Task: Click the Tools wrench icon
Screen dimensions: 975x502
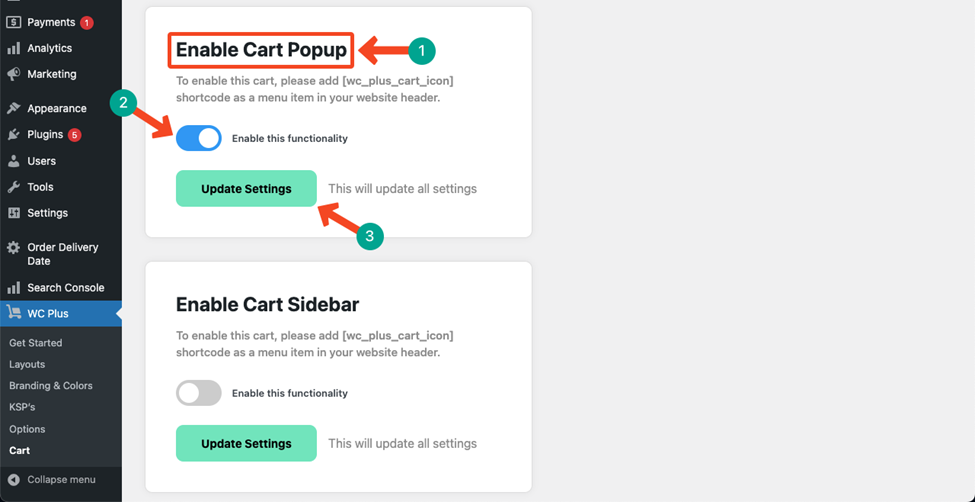Action: 13,187
